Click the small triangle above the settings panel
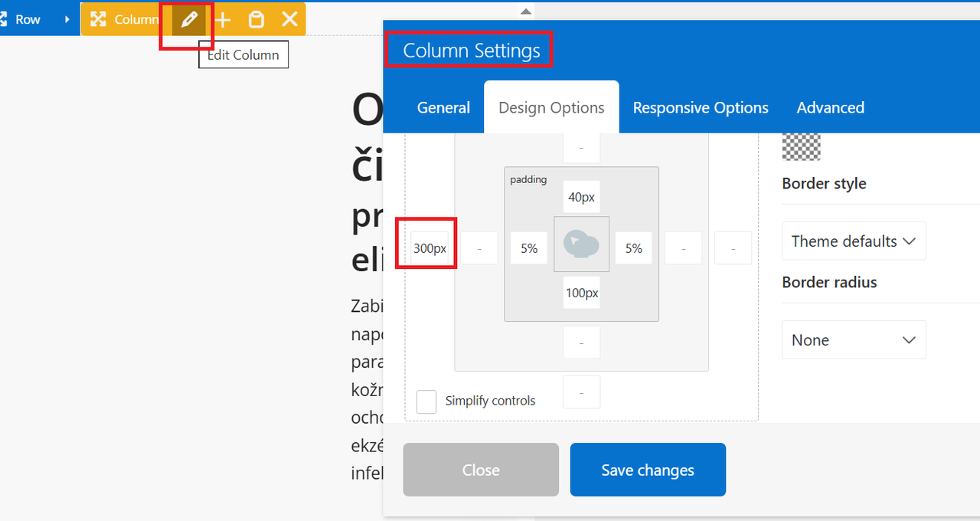Image resolution: width=980 pixels, height=521 pixels. pyautogui.click(x=525, y=11)
